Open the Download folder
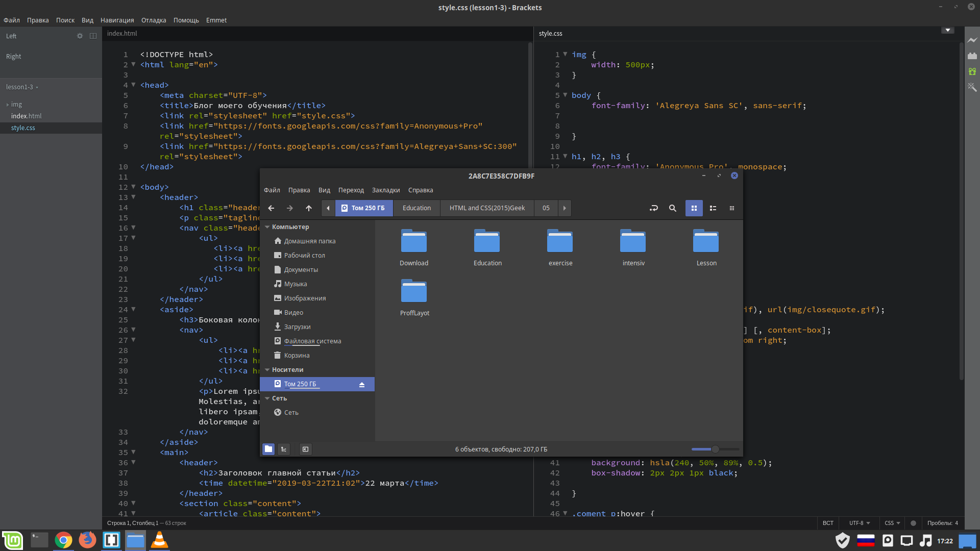This screenshot has width=980, height=551. [414, 247]
